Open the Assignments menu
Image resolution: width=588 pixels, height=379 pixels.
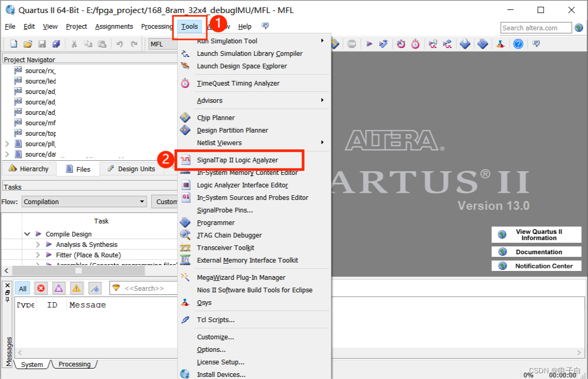(114, 26)
